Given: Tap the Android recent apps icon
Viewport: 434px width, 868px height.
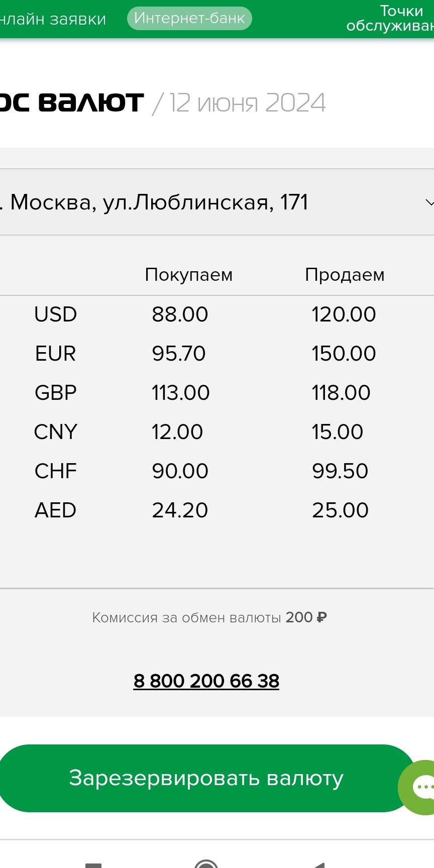Looking at the screenshot, I should coord(93,865).
